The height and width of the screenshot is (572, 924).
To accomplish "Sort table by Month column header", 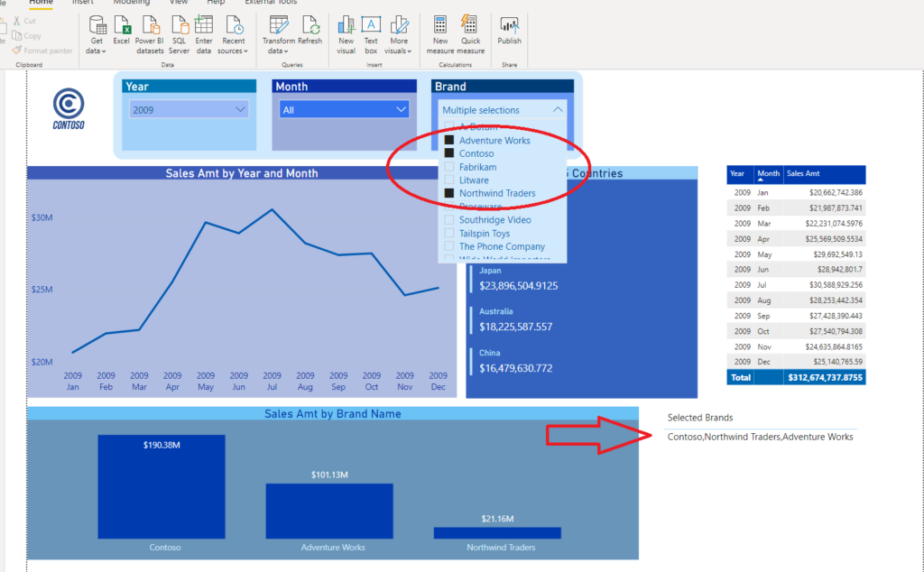I will point(769,174).
